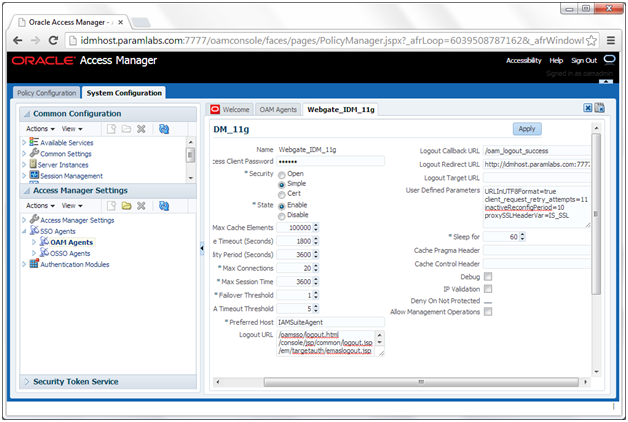Expand Security Token Service panel
The width and height of the screenshot is (628, 422).
(x=27, y=382)
